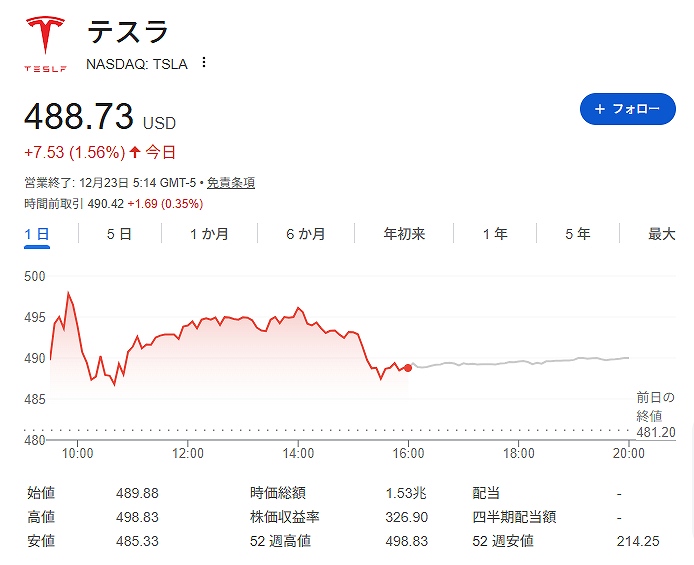694x565 pixels.
Task: Click the テスラ company name heading
Action: point(127,32)
